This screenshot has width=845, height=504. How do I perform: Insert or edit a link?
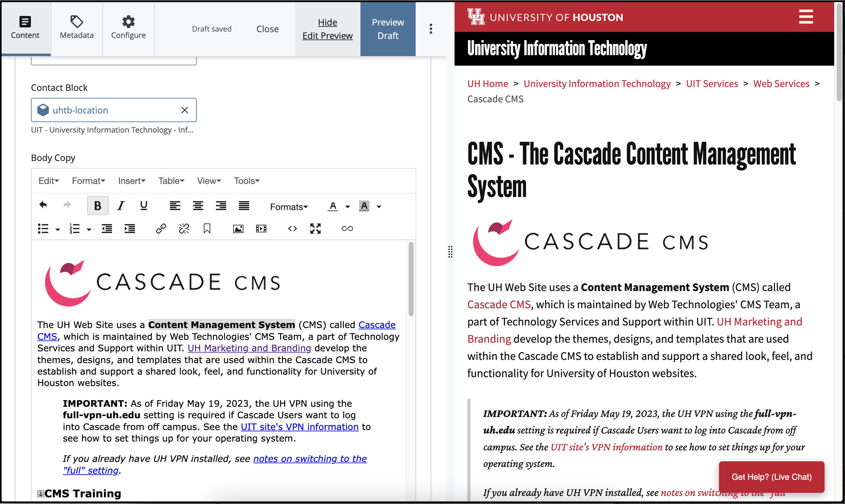161,229
